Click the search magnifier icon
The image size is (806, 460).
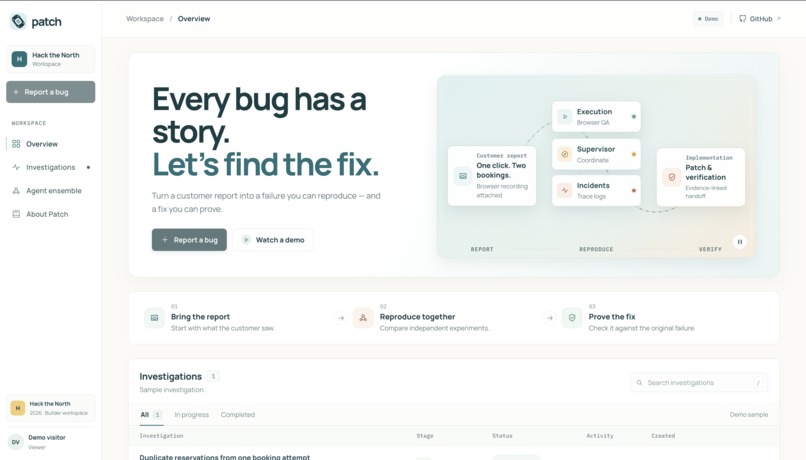click(639, 382)
